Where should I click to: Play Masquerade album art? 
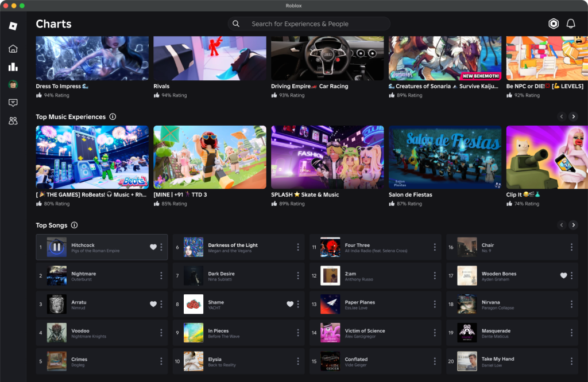[467, 333]
